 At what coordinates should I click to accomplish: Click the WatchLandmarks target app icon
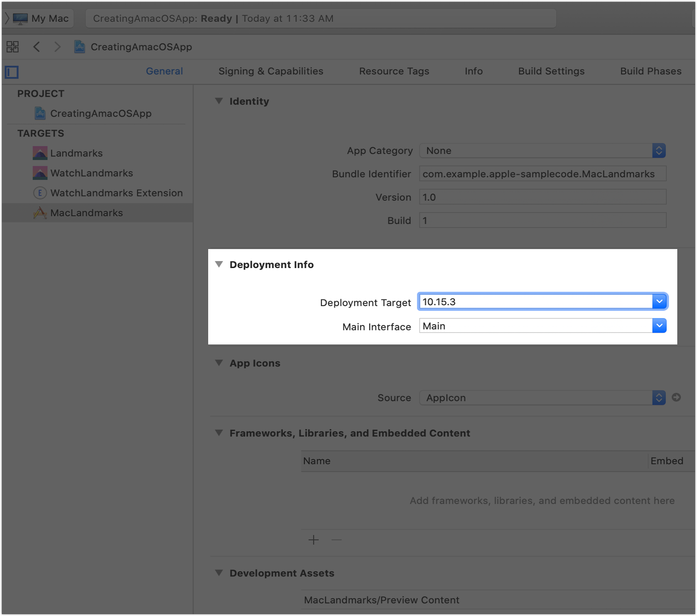(x=40, y=173)
